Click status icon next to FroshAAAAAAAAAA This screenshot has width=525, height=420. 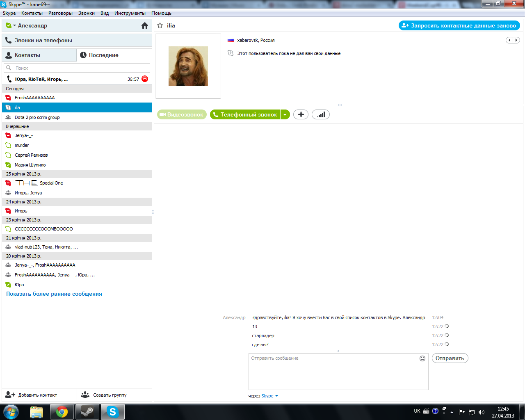click(x=8, y=98)
